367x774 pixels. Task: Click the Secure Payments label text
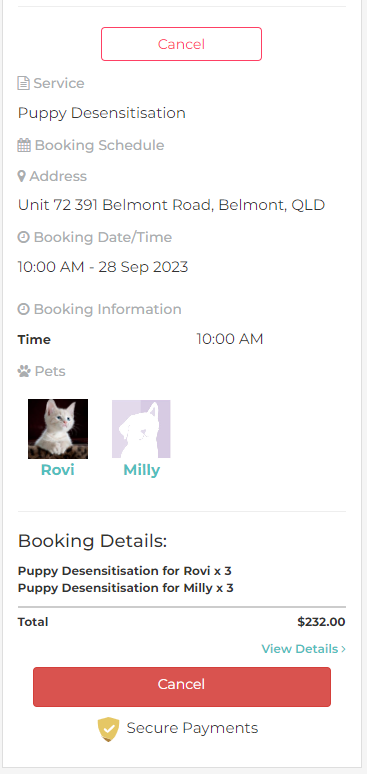click(x=192, y=728)
